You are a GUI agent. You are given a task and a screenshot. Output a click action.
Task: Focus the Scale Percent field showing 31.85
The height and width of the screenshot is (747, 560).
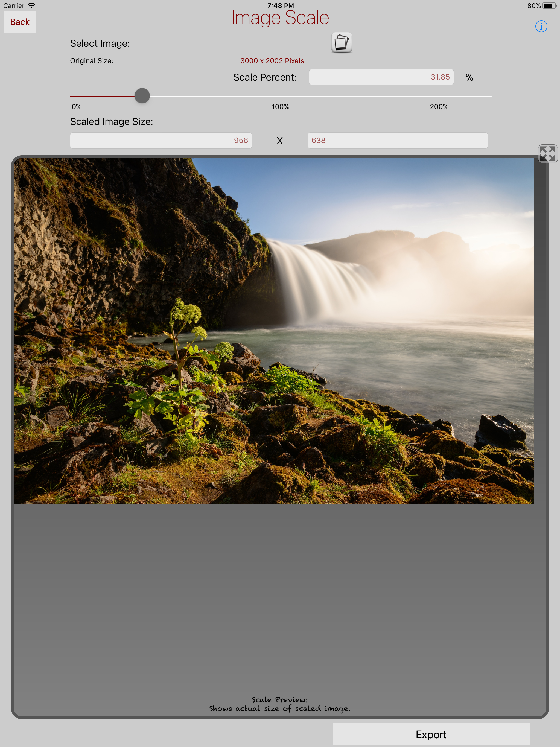[x=381, y=77]
